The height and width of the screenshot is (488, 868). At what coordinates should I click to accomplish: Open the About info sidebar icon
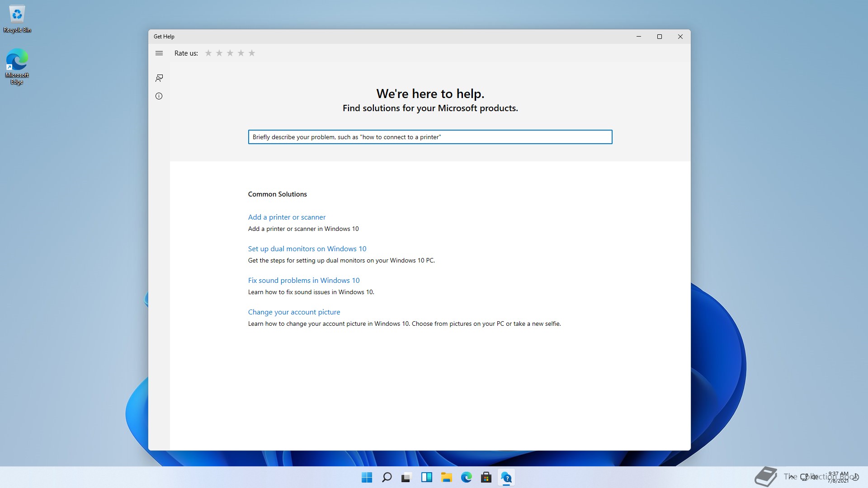(159, 96)
